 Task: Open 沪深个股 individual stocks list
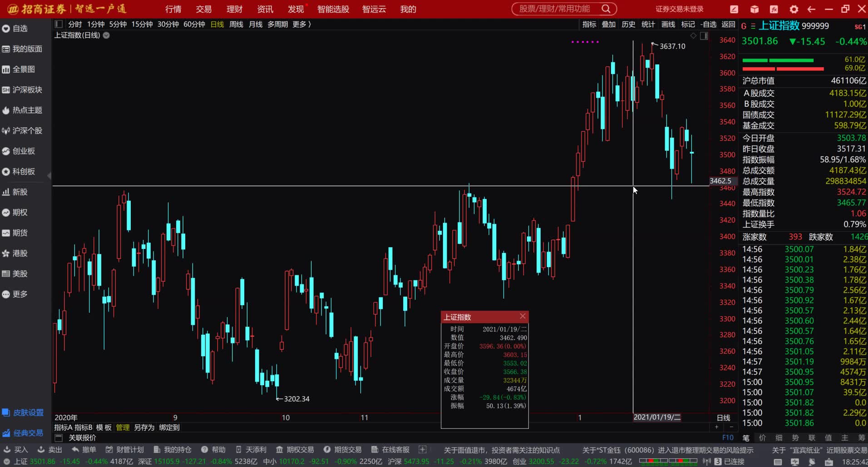point(22,131)
